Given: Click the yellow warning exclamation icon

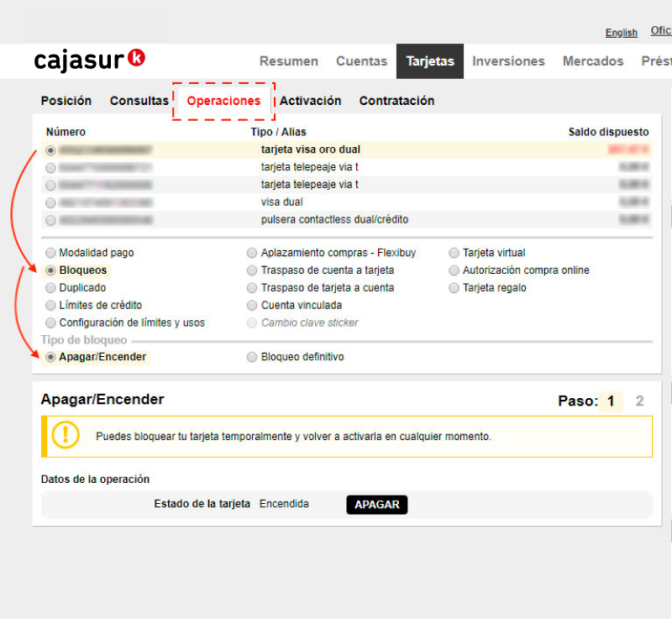Looking at the screenshot, I should (x=66, y=435).
